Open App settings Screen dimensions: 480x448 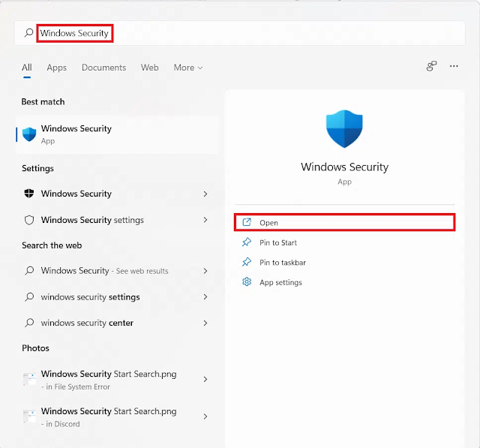click(x=344, y=282)
